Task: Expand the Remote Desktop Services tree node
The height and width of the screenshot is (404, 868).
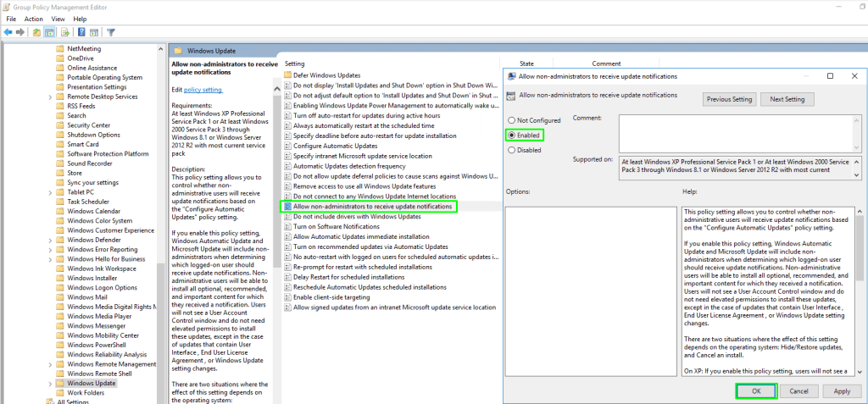Action: (51, 97)
